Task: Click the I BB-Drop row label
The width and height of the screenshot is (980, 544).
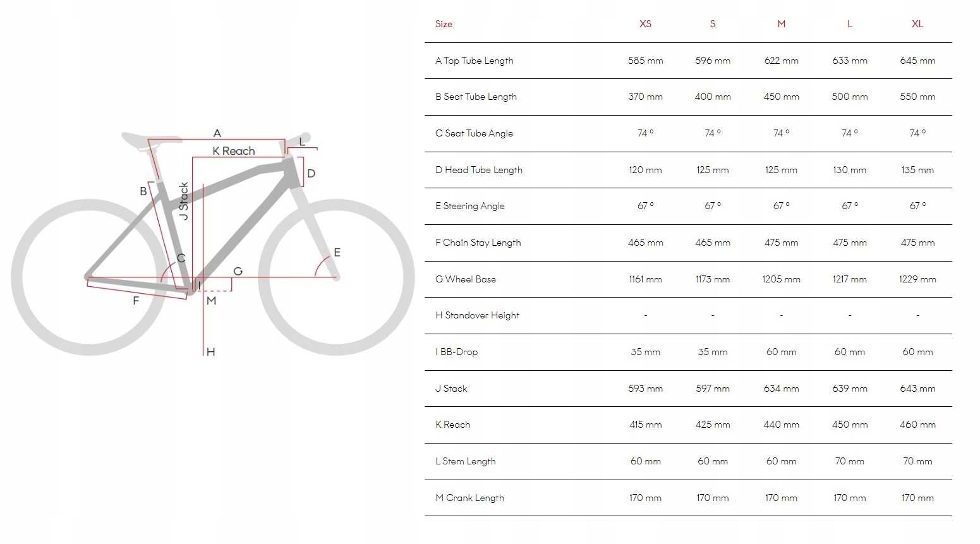Action: click(456, 352)
